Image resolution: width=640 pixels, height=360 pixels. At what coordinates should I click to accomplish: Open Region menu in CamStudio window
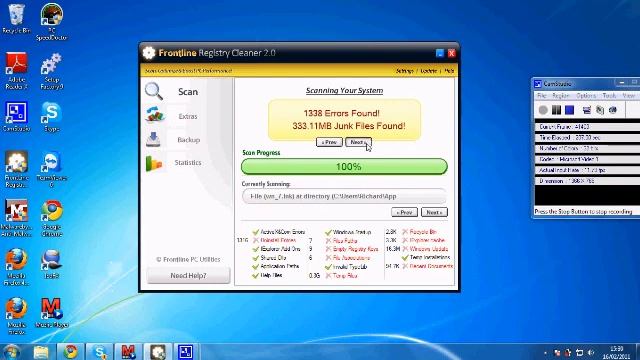tap(560, 95)
